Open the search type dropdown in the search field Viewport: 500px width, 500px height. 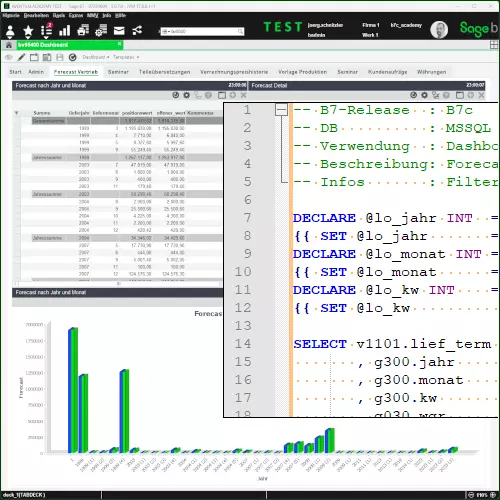165,31
